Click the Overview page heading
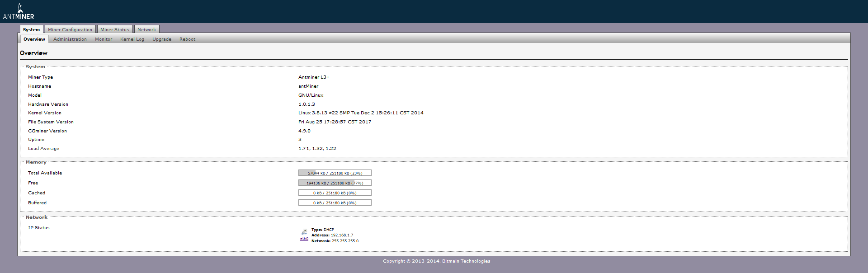868x273 pixels. 33,53
